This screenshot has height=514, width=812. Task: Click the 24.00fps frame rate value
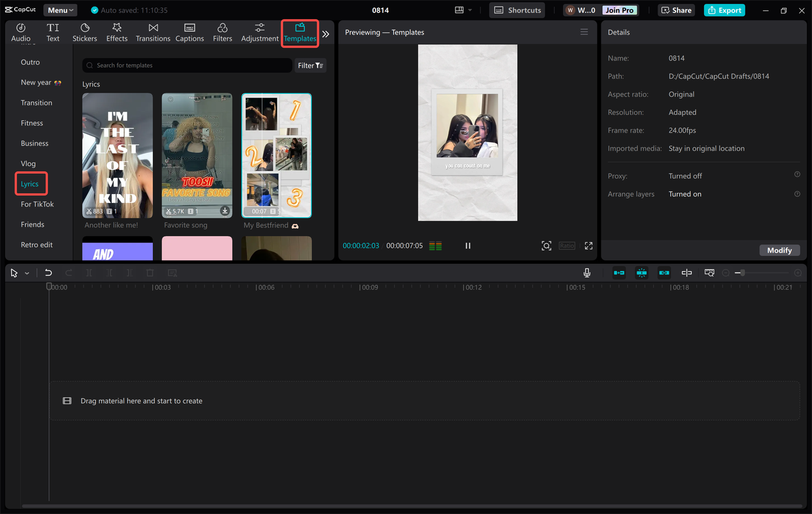point(682,130)
